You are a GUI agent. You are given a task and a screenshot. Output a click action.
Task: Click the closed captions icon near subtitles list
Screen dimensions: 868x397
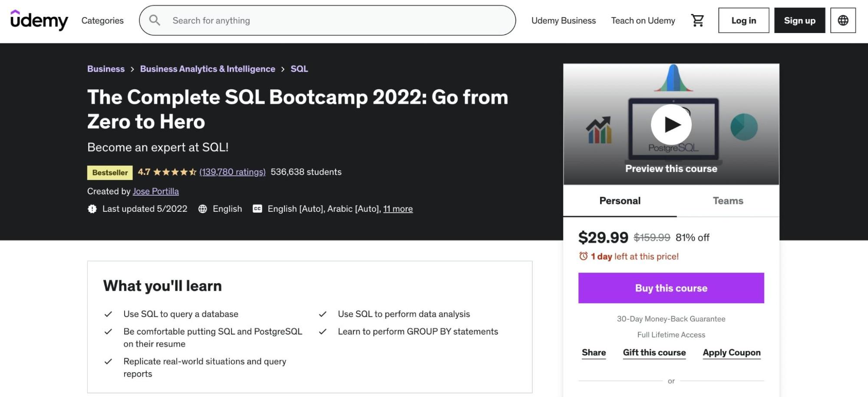[x=257, y=209]
